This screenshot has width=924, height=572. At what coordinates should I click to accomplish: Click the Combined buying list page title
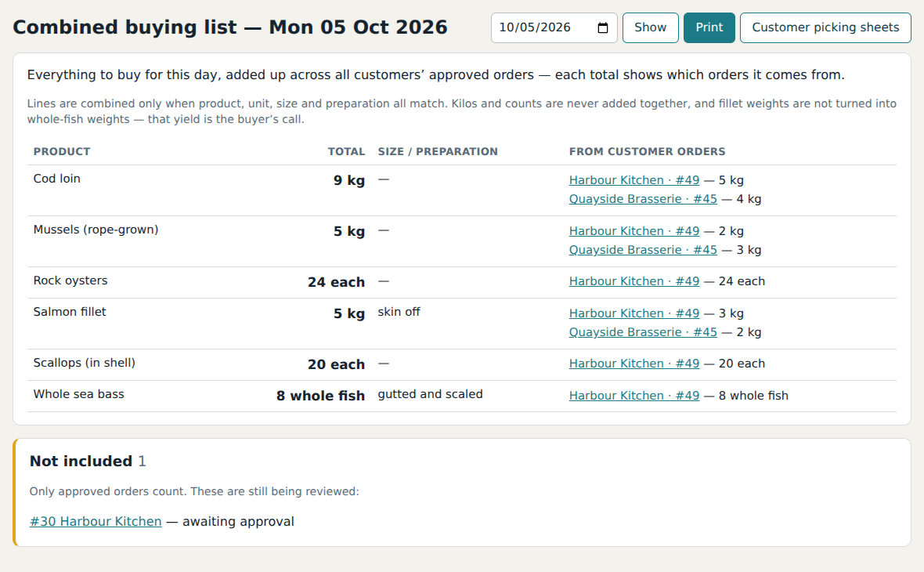pos(229,27)
